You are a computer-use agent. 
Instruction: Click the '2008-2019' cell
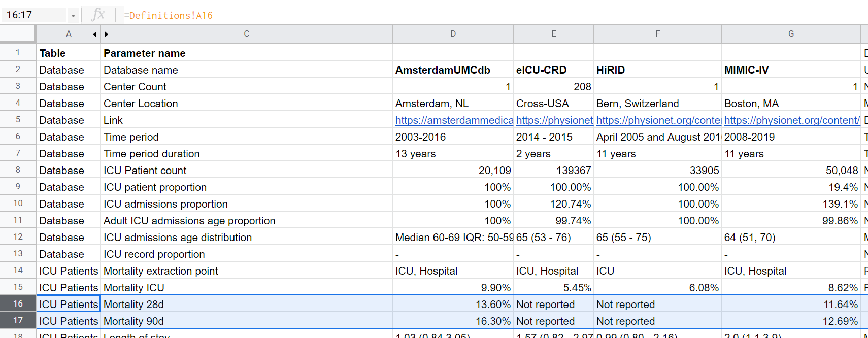click(x=791, y=137)
